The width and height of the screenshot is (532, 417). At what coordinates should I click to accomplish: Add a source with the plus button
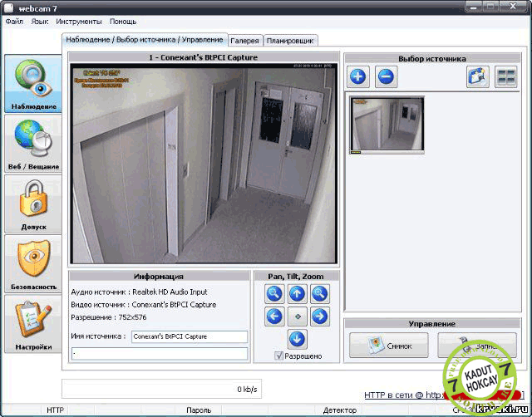(358, 76)
